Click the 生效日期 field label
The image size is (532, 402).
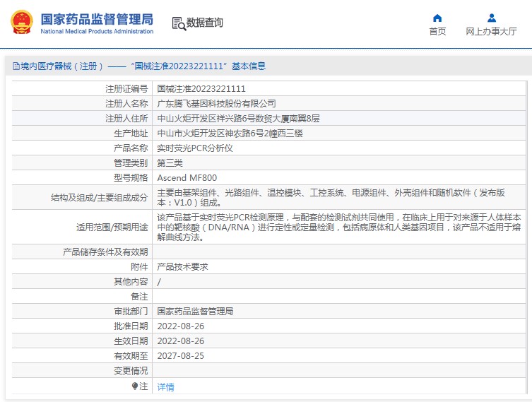point(131,341)
